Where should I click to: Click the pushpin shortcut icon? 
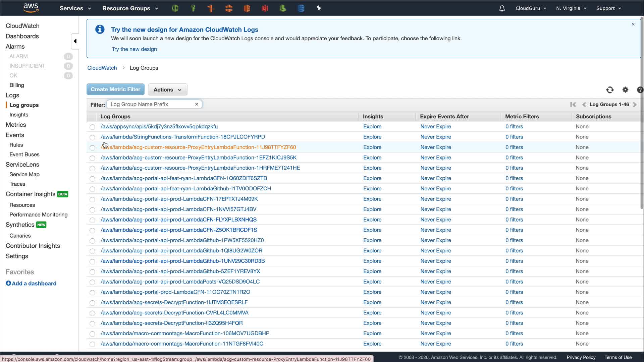(319, 8)
